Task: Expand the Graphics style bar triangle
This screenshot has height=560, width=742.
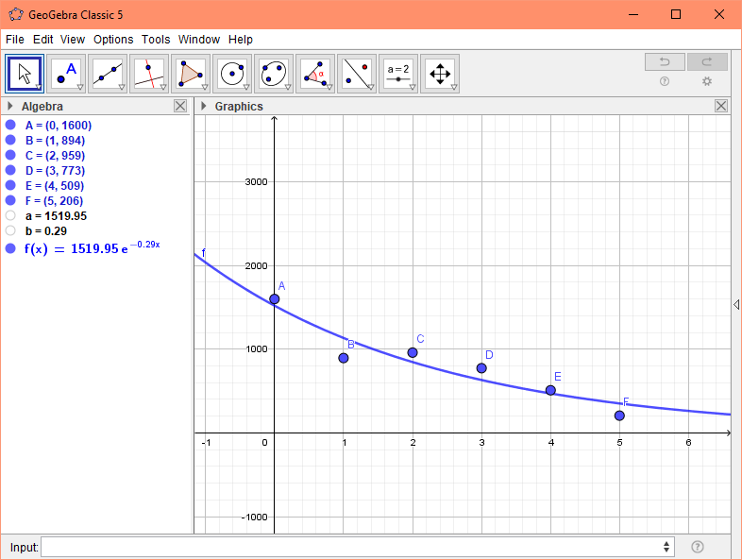Action: point(204,106)
